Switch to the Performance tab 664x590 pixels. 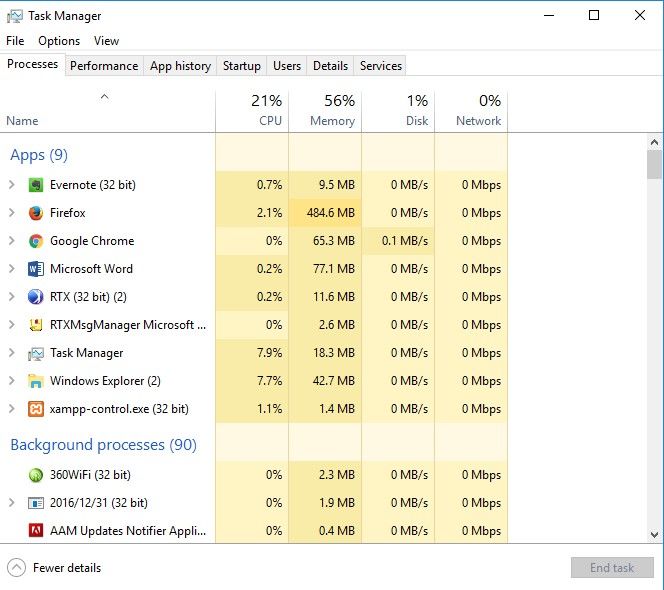104,66
